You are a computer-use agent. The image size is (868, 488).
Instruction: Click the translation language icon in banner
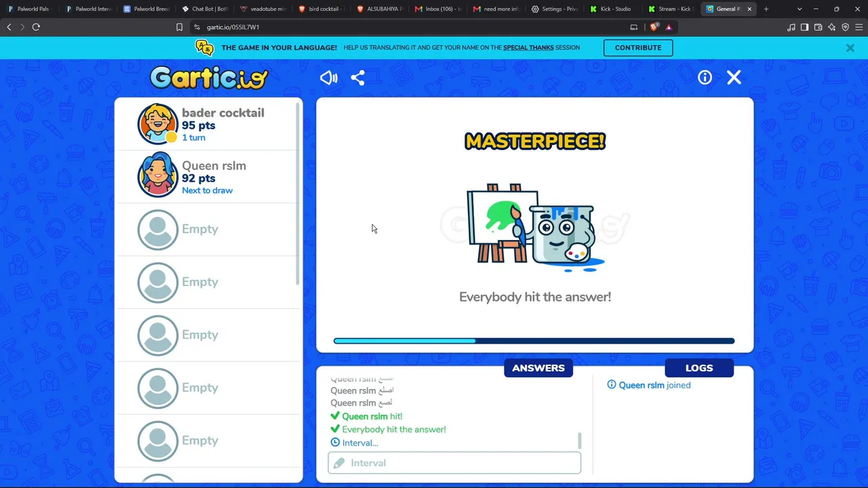pos(204,47)
